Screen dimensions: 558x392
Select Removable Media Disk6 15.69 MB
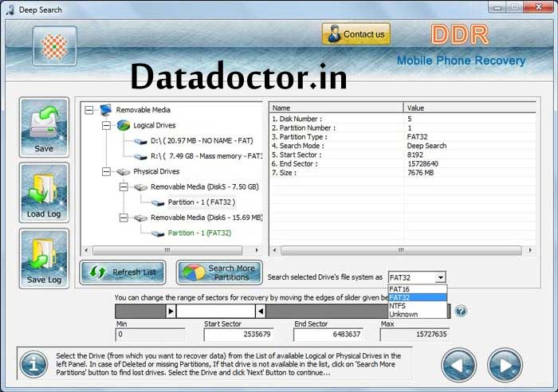tap(206, 218)
